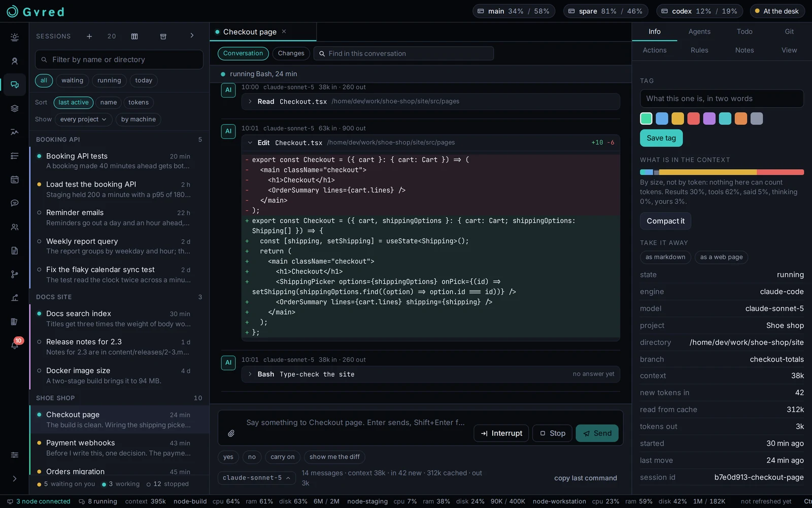The height and width of the screenshot is (508, 812).
Task: Toggle the 'waiting' session filter
Action: (x=73, y=80)
